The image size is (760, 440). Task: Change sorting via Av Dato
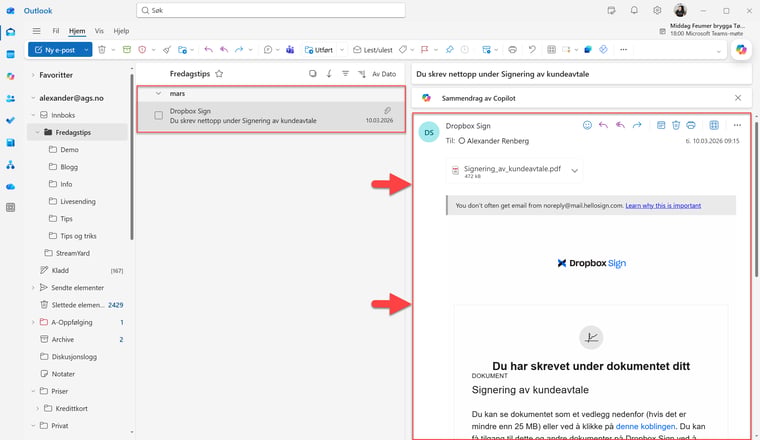384,74
